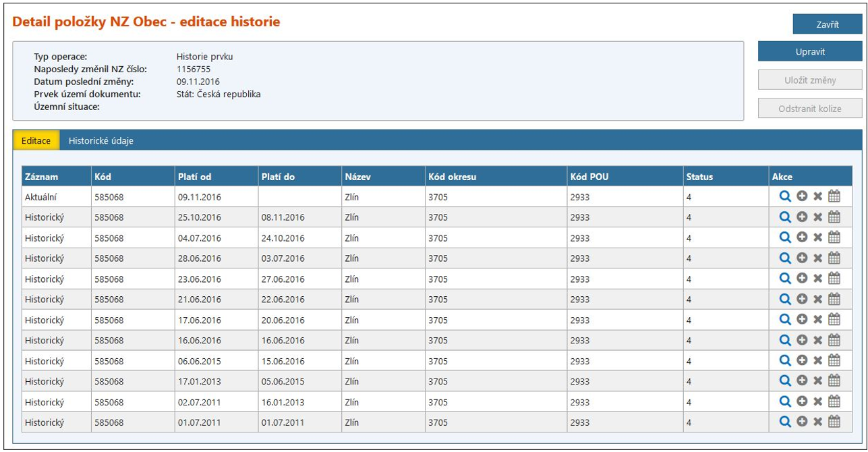Click calendar icon for record from 16.06.2016
Image resolution: width=868 pixels, height=452 pixels.
click(834, 340)
